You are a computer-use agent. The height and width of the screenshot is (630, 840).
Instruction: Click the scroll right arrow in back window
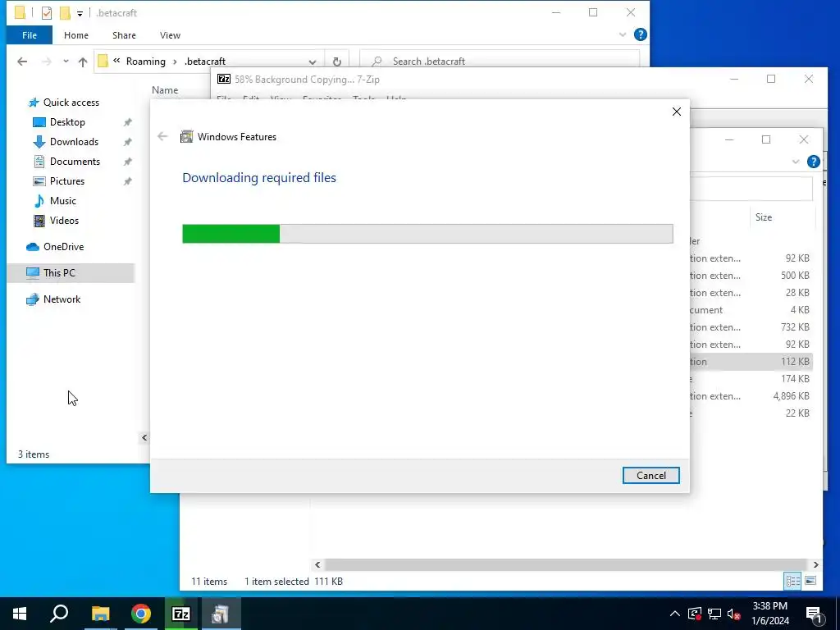815,564
